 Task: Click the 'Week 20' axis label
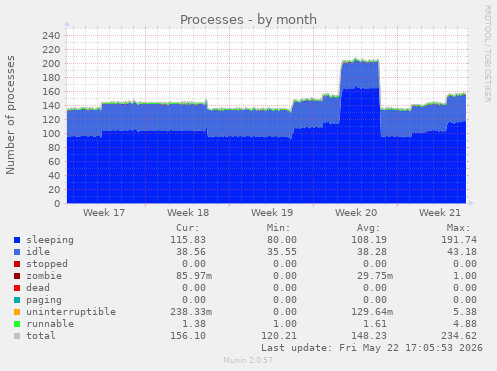pyautogui.click(x=356, y=213)
